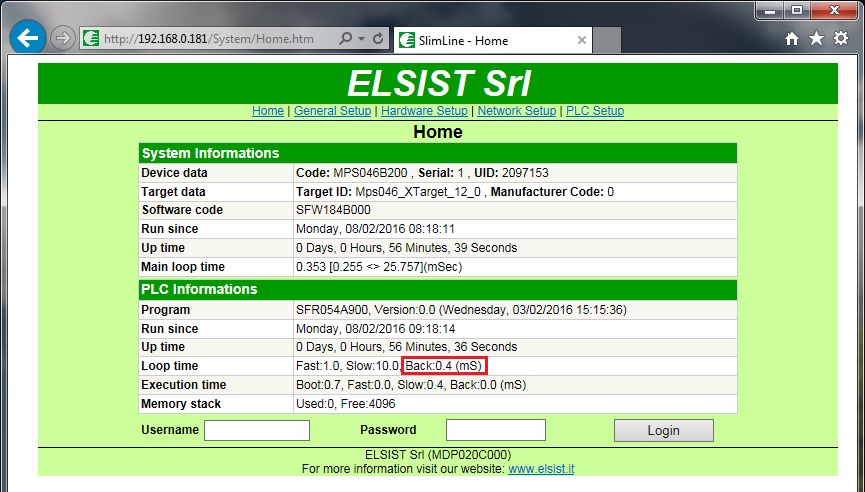Viewport: 865px width, 492px height.
Task: Open a new blank tab
Action: coord(607,40)
